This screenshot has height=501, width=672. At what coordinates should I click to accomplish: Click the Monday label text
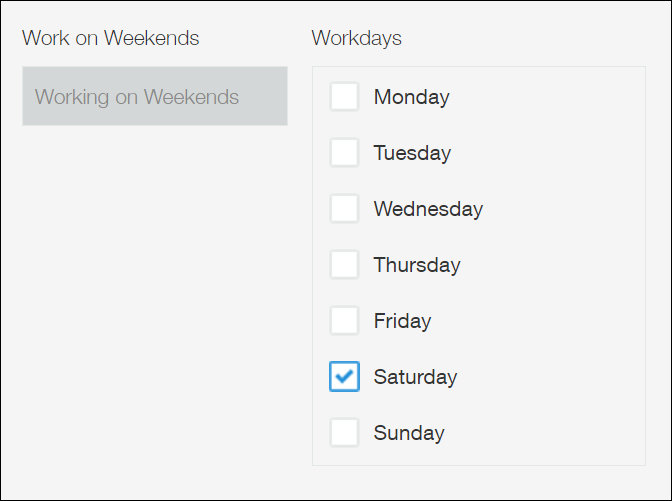[x=411, y=97]
